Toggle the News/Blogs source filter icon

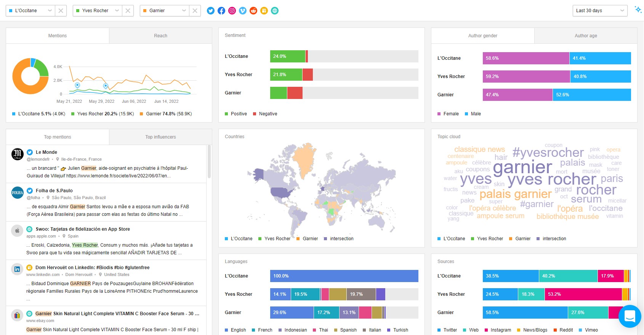[264, 11]
